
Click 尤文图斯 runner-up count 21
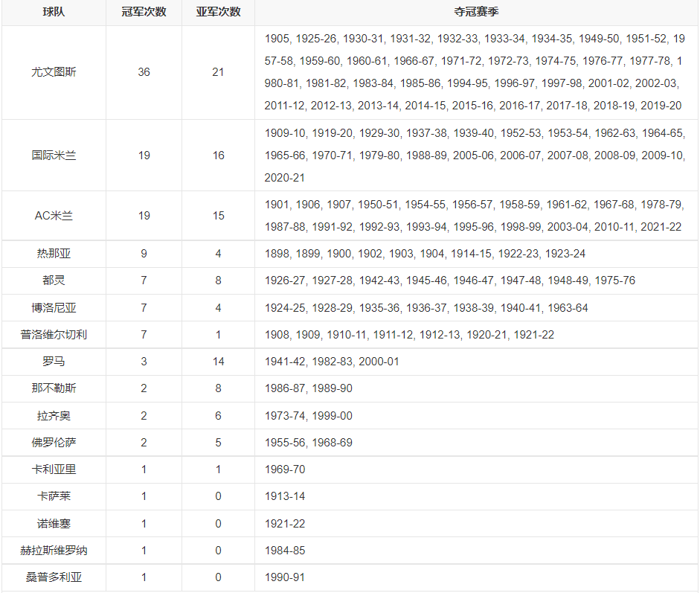[x=218, y=72]
